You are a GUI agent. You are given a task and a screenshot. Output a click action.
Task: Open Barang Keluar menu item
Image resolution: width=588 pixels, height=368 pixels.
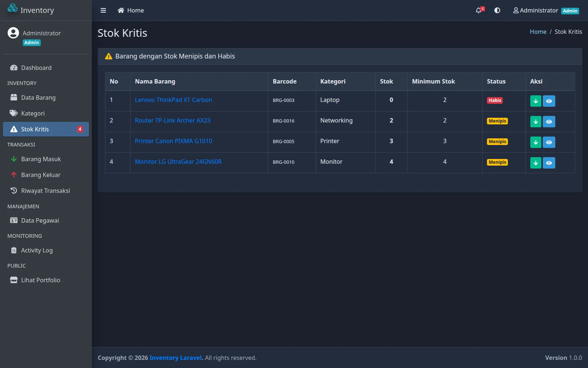point(46,175)
